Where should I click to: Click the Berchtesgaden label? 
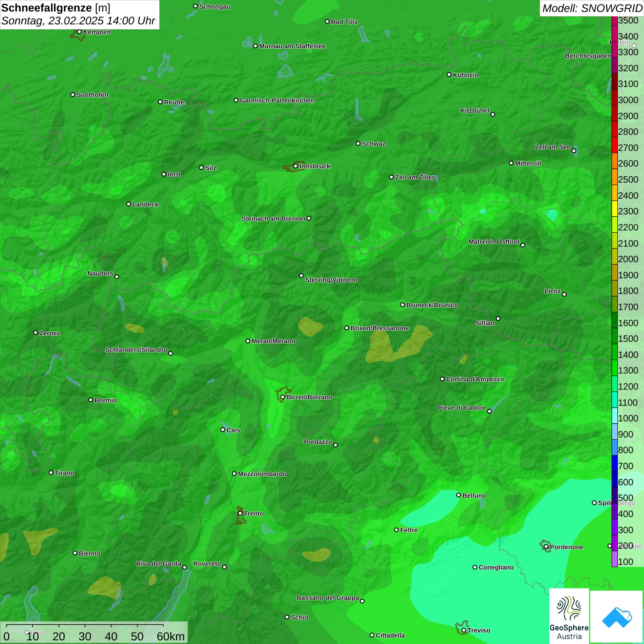click(x=588, y=56)
